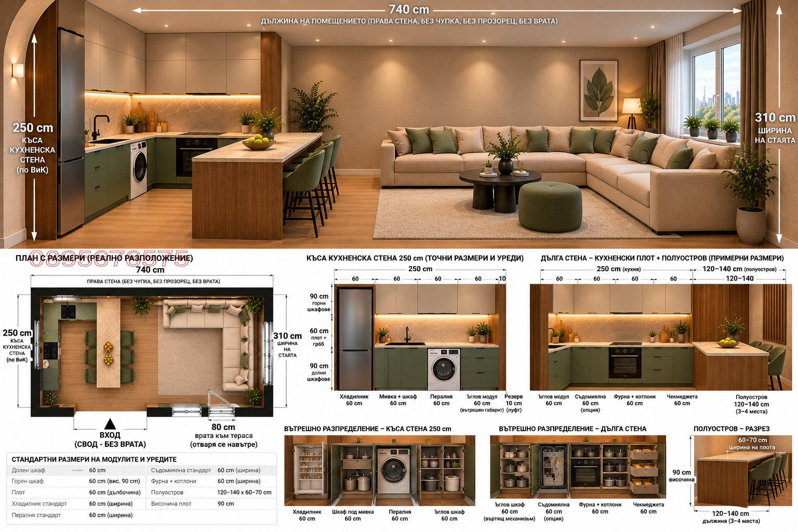Open the short wall open-cabinet interior image
Screen dimensions: 798x532
(x=380, y=470)
